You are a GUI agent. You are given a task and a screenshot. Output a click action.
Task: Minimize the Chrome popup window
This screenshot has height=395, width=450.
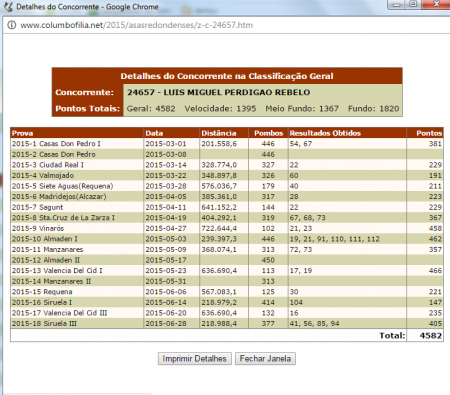pyautogui.click(x=397, y=5)
